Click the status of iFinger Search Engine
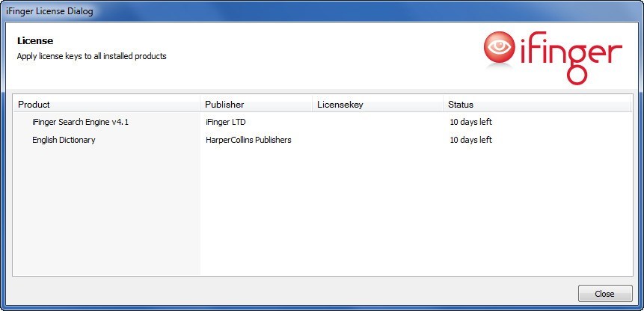The image size is (644, 311). [x=470, y=122]
